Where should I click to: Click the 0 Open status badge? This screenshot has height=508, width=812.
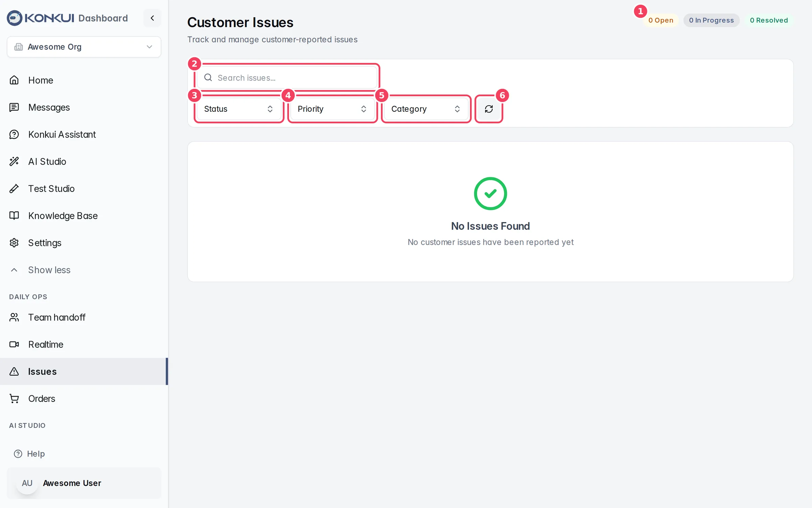pyautogui.click(x=661, y=20)
